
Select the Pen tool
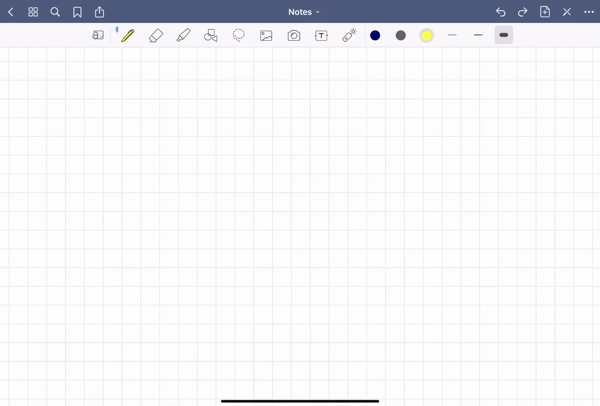(x=128, y=35)
